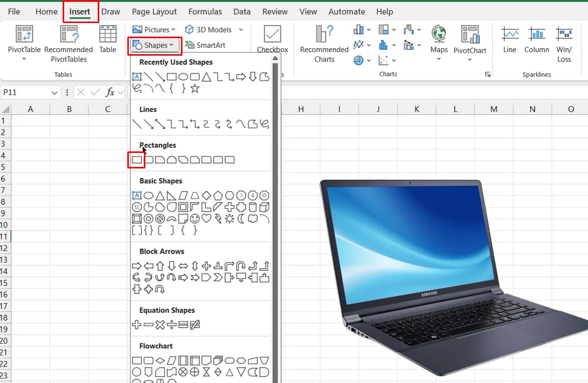
Task: Pick the Star shape under Recently Used Shapes
Action: tap(195, 88)
